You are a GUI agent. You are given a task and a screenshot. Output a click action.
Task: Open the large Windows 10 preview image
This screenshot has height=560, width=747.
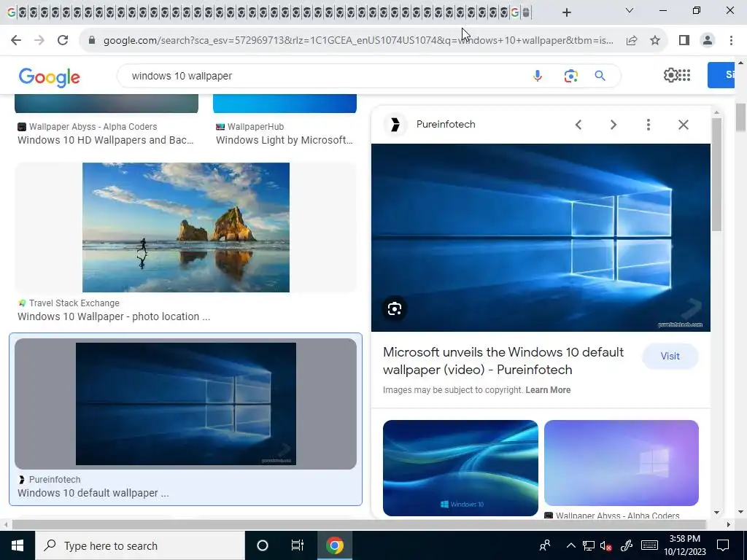click(541, 238)
